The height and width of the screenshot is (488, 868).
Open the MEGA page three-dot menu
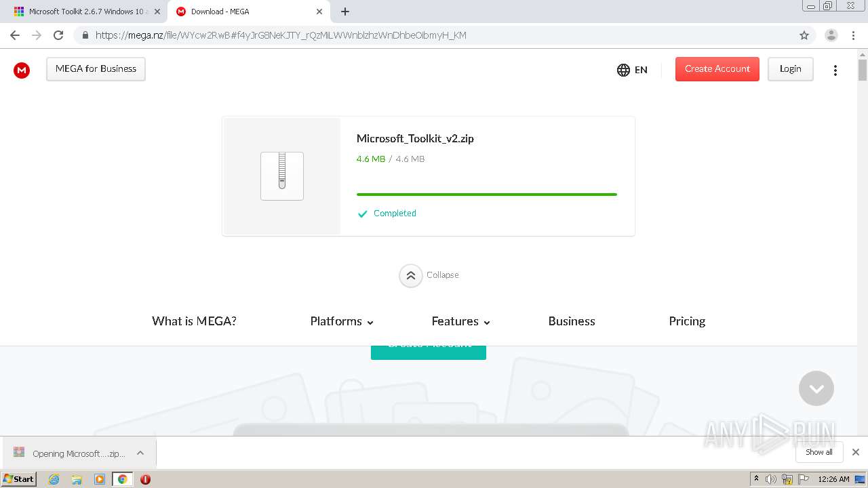coord(835,70)
